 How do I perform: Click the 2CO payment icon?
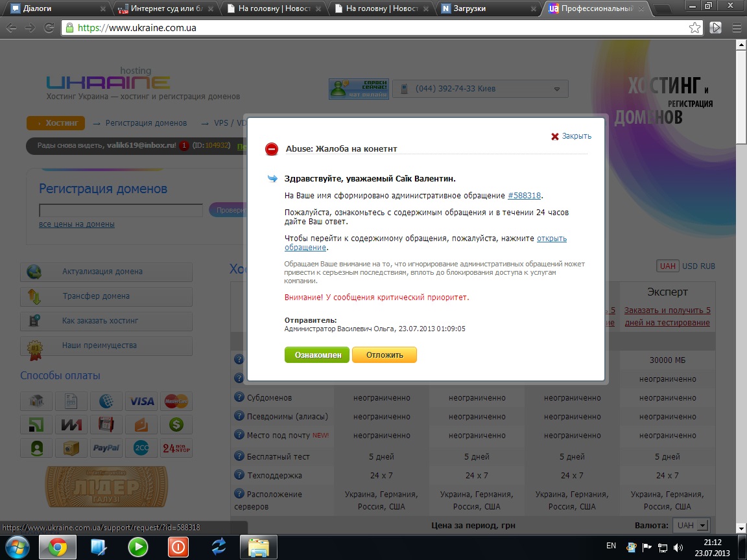click(141, 448)
